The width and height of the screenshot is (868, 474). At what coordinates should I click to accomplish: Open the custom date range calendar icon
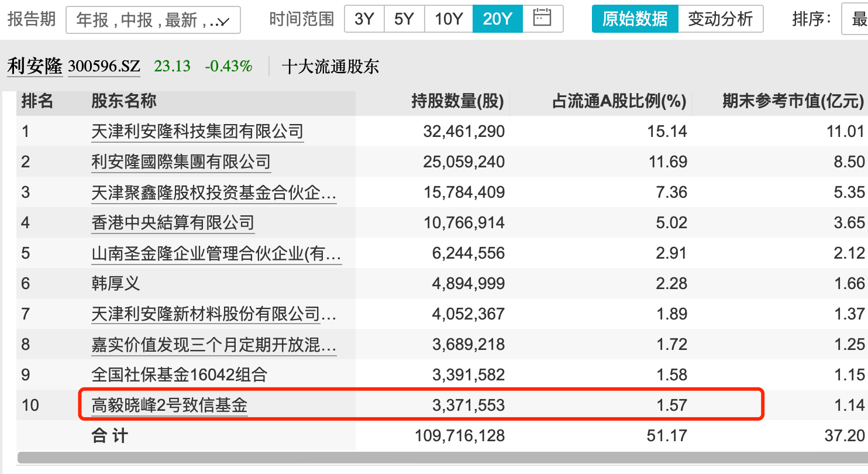[x=542, y=19]
